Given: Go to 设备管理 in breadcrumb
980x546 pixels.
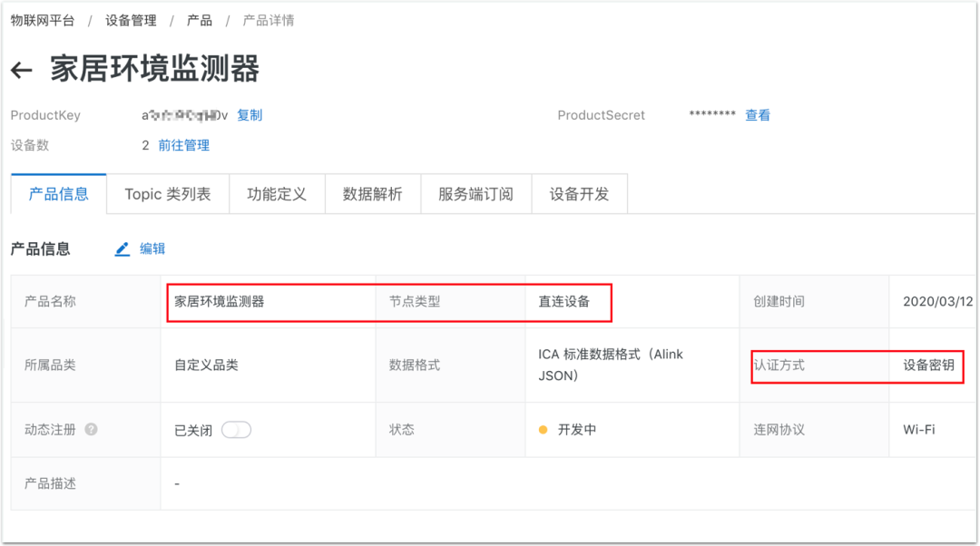Looking at the screenshot, I should 131,20.
